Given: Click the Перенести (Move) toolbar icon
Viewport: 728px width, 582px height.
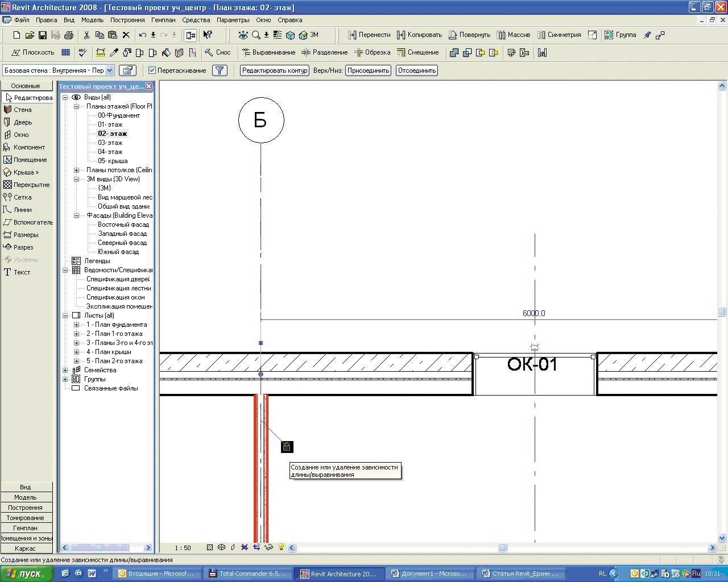Looking at the screenshot, I should click(x=369, y=35).
